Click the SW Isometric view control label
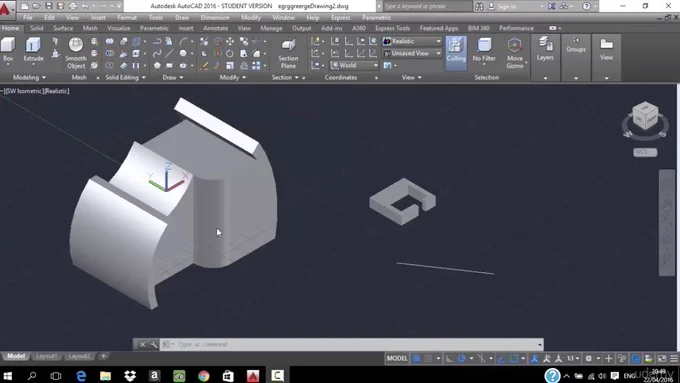Image resolution: width=680 pixels, height=383 pixels. pos(24,91)
